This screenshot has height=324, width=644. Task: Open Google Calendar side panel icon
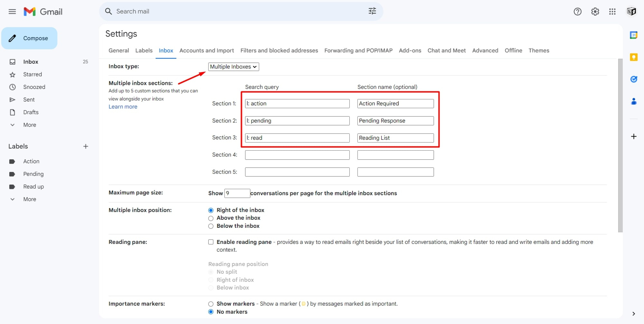coord(634,35)
